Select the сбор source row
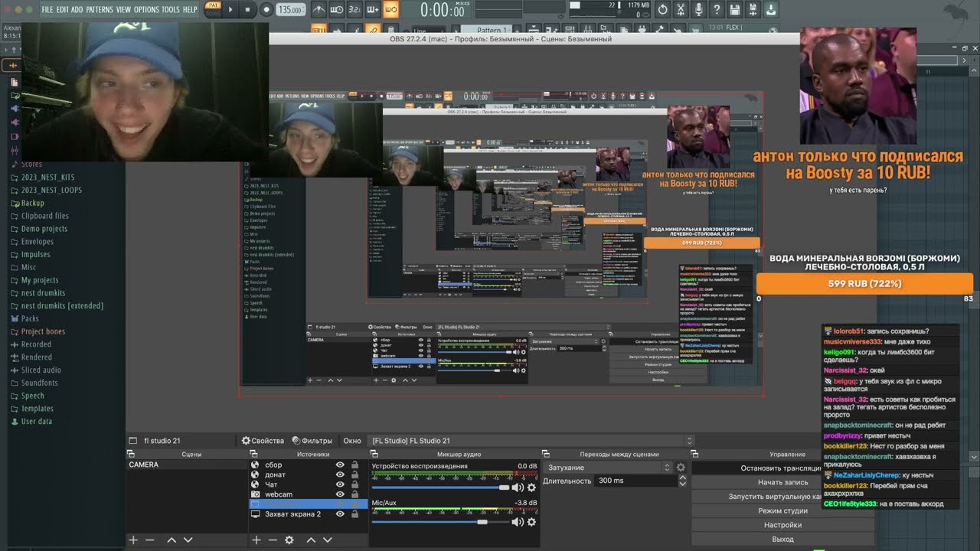The image size is (980, 551). click(307, 465)
